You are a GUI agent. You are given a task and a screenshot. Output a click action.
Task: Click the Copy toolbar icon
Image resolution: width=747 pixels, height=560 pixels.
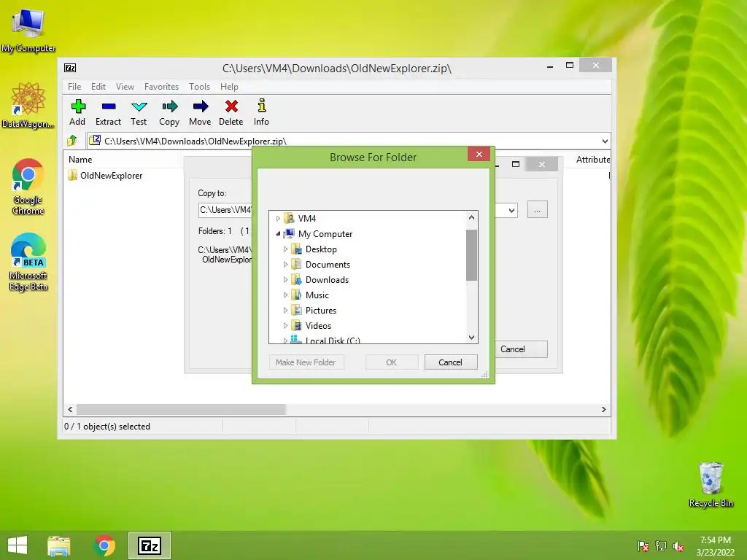(x=169, y=113)
